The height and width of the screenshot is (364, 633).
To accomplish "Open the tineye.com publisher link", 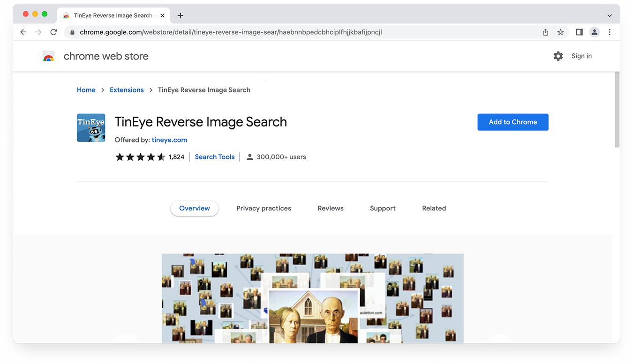I will (x=169, y=140).
